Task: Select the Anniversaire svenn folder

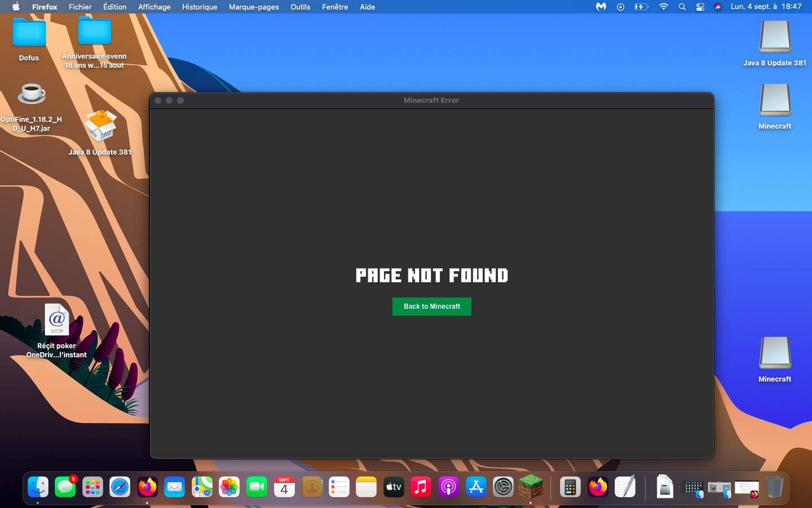Action: point(95,31)
